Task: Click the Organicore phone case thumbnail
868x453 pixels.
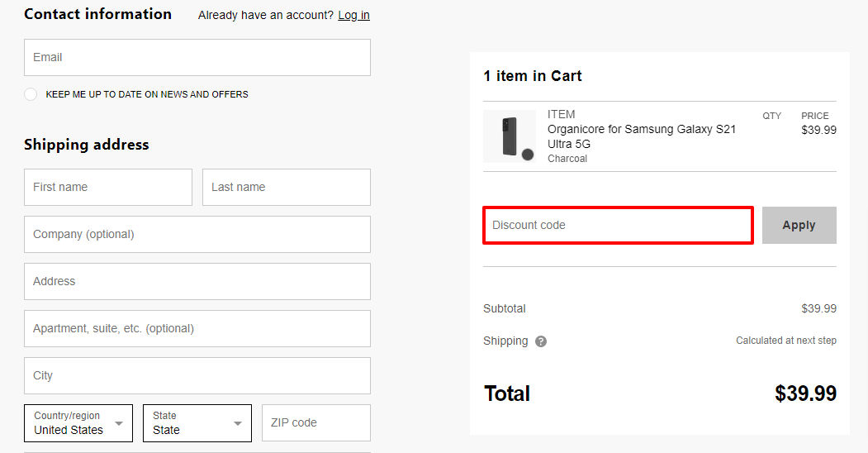Action: (510, 136)
